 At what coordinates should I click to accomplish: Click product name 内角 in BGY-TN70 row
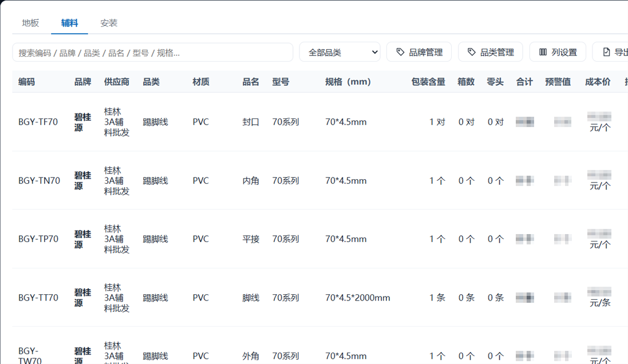(x=251, y=181)
